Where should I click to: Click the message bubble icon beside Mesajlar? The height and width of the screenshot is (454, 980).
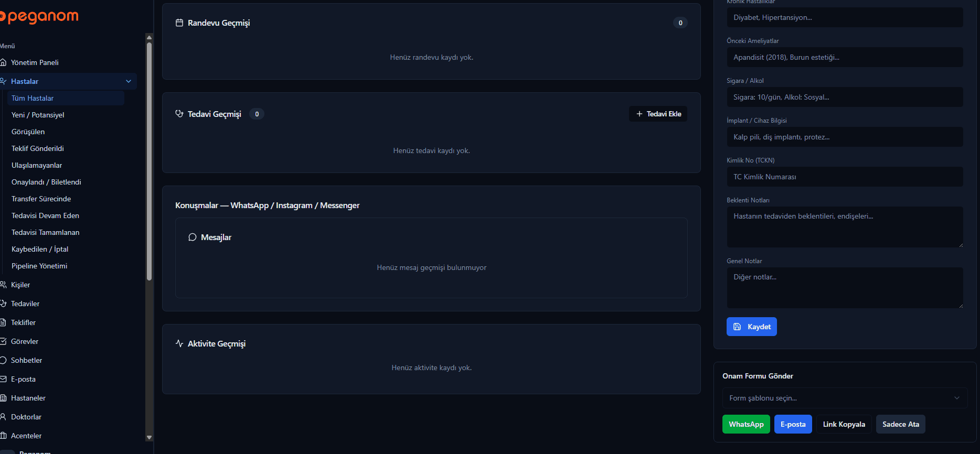[x=193, y=237]
